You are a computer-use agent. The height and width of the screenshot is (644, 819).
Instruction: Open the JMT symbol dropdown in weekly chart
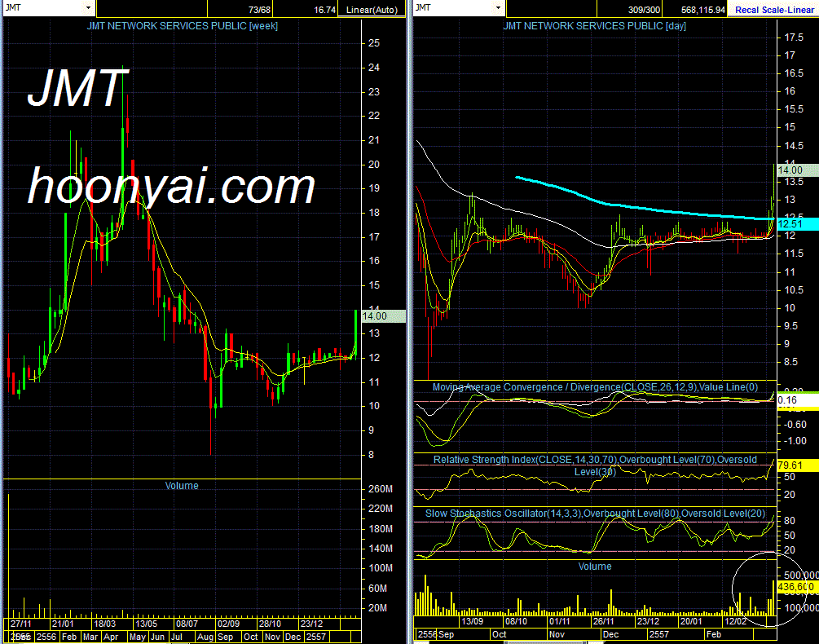[88, 8]
